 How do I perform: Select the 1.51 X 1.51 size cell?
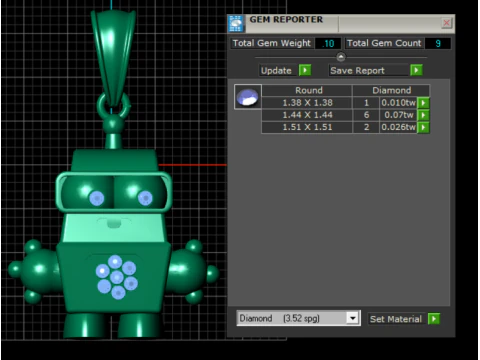307,127
